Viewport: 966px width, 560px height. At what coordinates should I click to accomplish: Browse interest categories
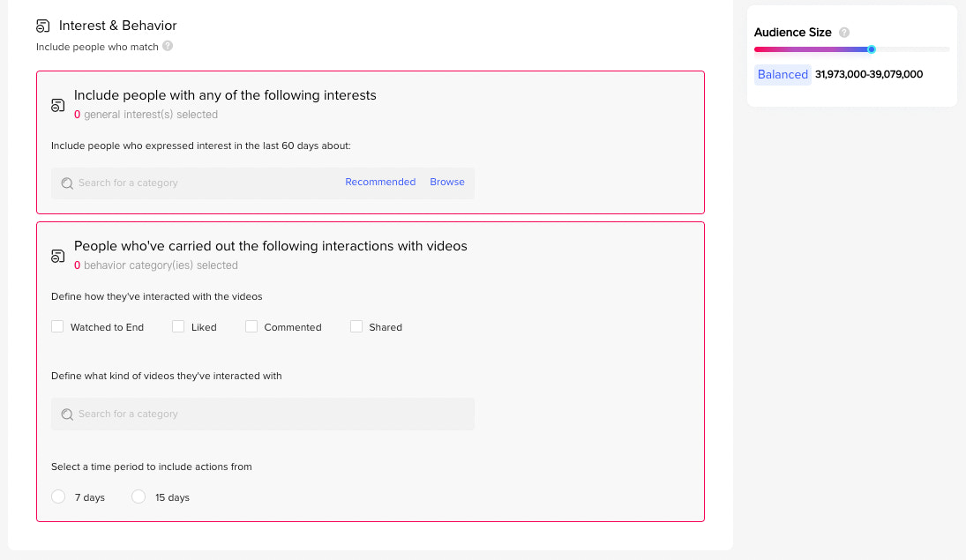(x=447, y=182)
